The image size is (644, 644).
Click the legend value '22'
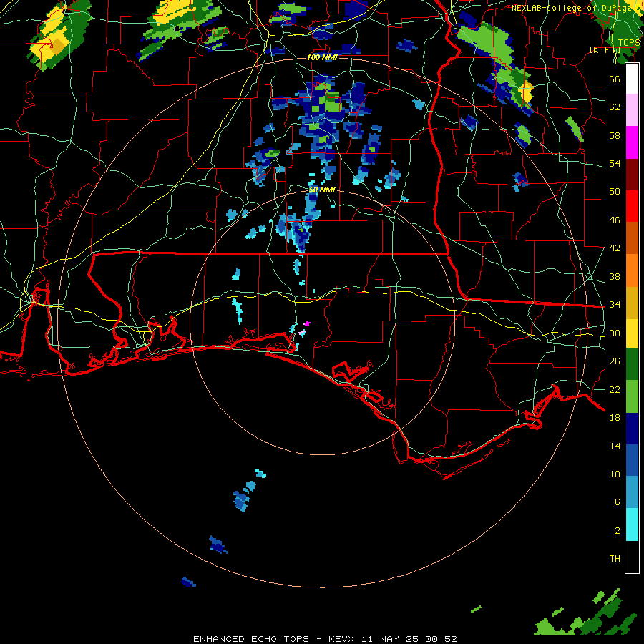pos(615,390)
